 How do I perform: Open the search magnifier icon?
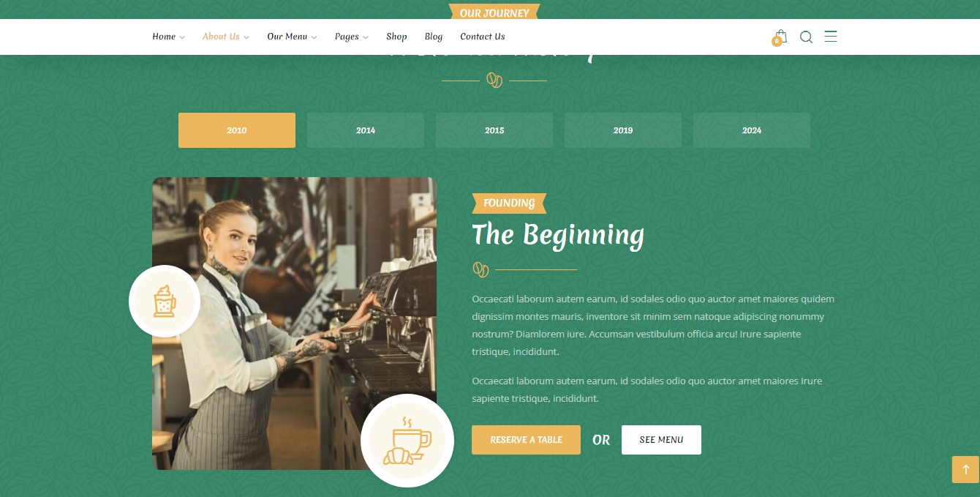tap(806, 37)
